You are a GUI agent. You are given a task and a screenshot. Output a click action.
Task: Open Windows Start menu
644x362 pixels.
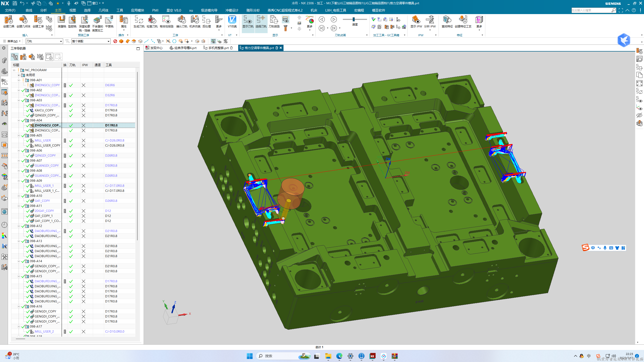[250, 356]
